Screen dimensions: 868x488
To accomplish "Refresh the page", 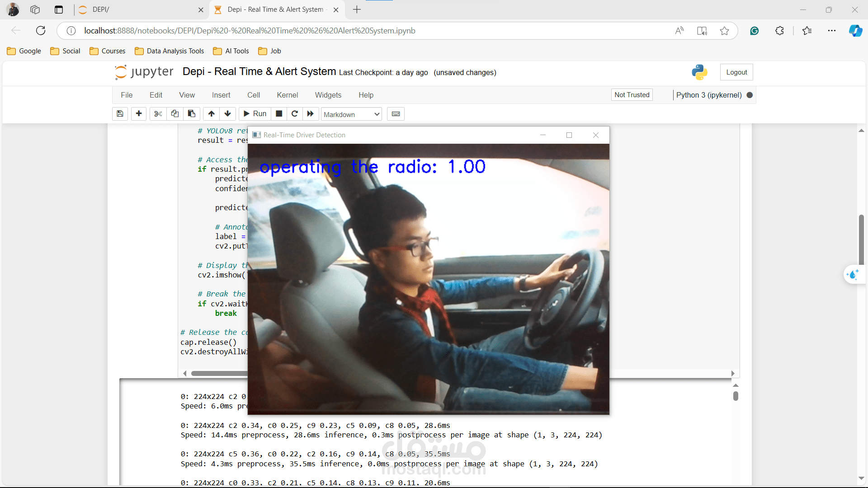I will click(41, 31).
